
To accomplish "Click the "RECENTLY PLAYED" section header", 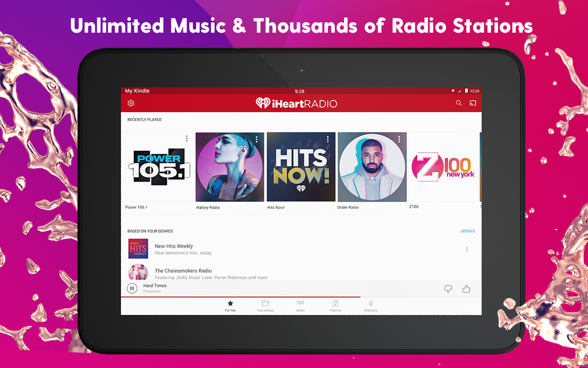I will 145,120.
